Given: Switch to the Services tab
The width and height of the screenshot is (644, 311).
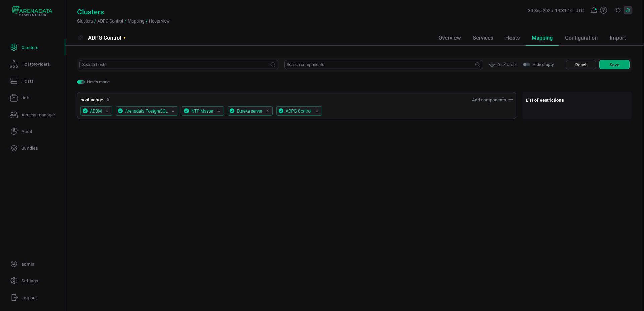Looking at the screenshot, I should pos(483,38).
